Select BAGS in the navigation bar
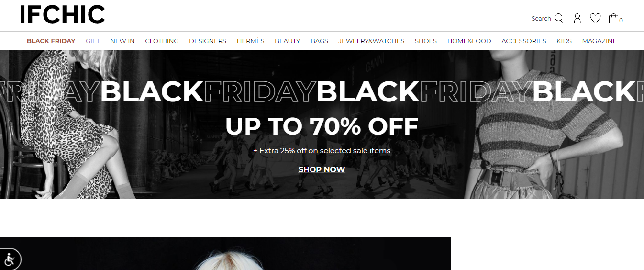 pyautogui.click(x=319, y=41)
